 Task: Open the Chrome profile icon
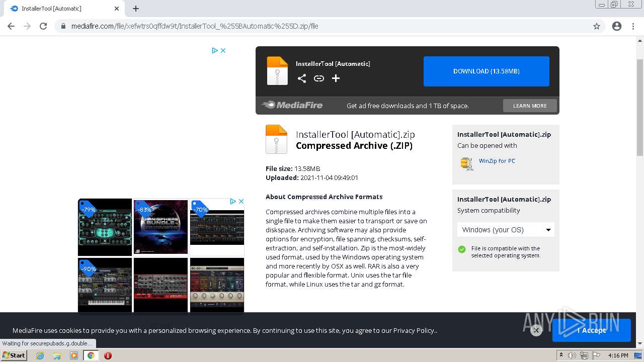click(x=617, y=26)
